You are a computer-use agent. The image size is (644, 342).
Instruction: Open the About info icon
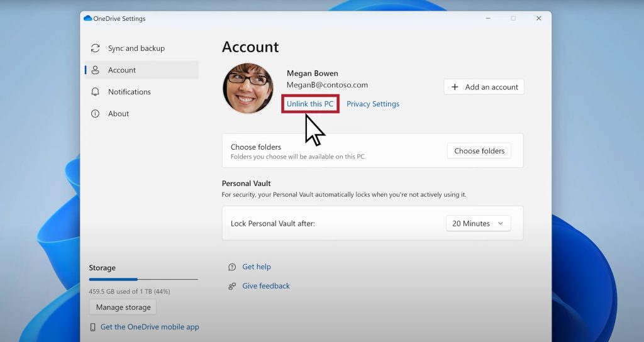pyautogui.click(x=96, y=114)
